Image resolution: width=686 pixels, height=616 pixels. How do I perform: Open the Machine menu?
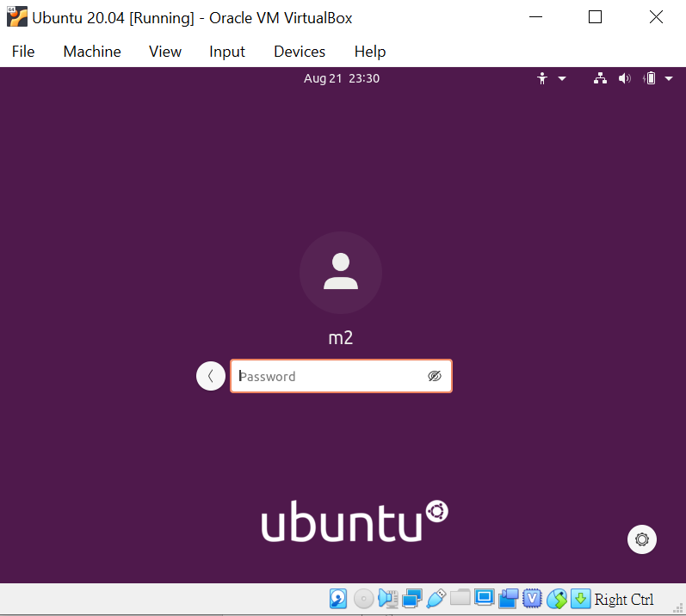[x=92, y=52]
